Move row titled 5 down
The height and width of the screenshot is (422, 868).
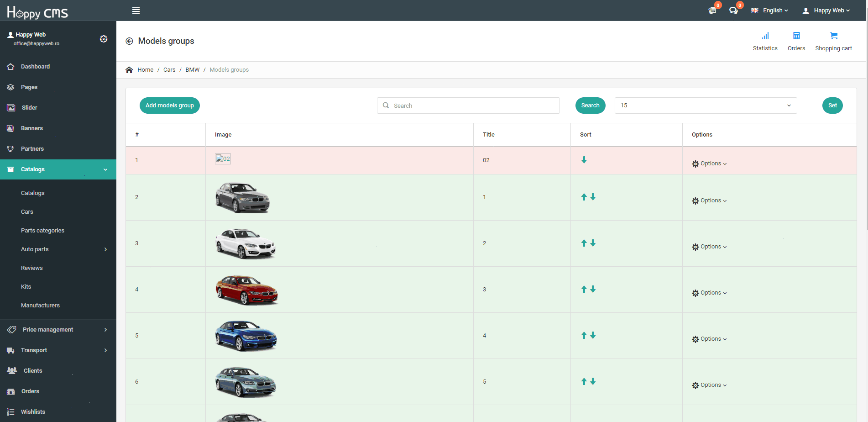tap(593, 381)
